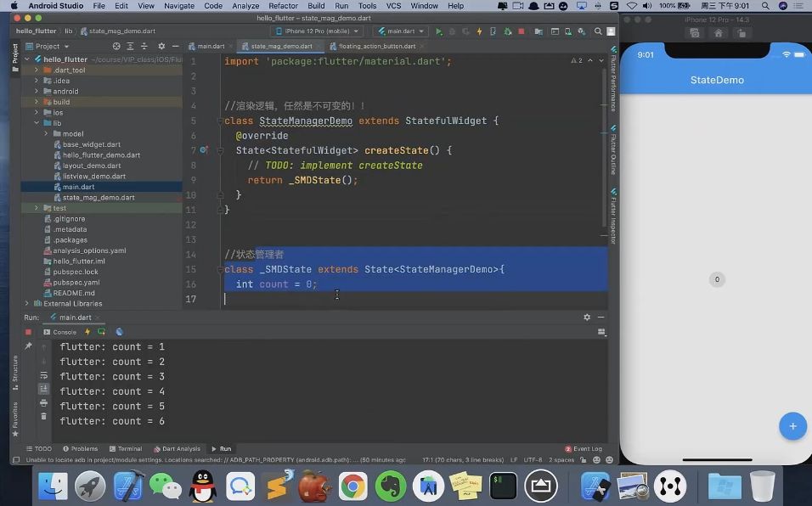
Task: Open Flutter Outline side panel
Action: 613,150
